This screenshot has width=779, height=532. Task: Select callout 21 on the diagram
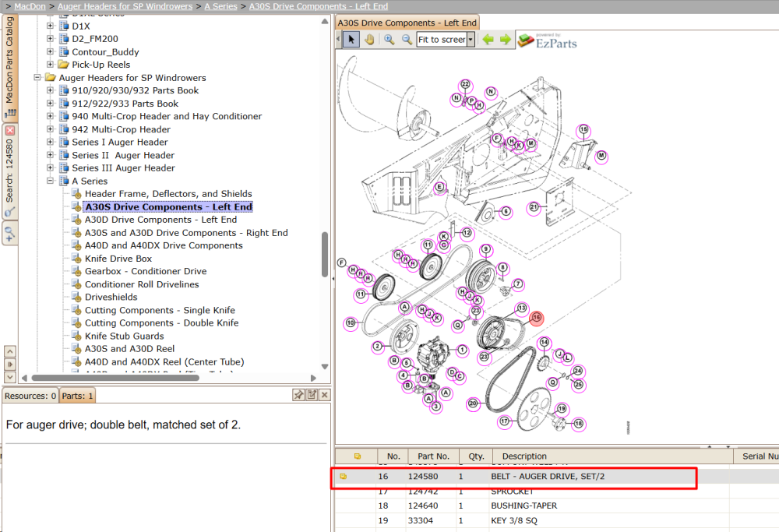click(534, 206)
